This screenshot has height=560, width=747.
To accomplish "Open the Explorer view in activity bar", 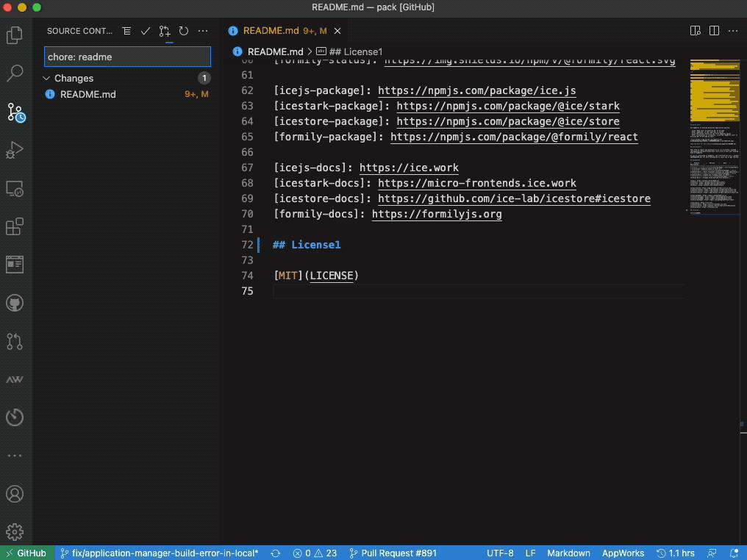I will coord(15,35).
